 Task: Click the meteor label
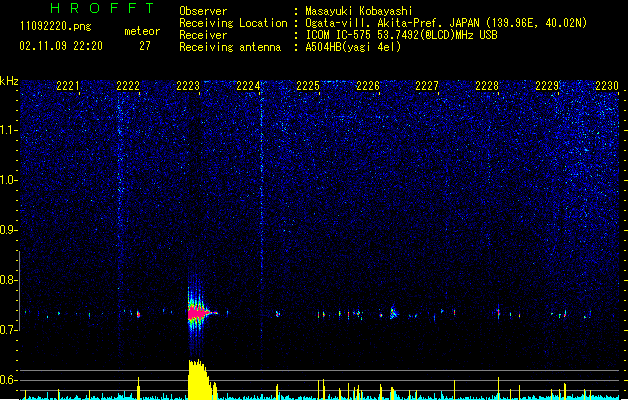pyautogui.click(x=142, y=31)
